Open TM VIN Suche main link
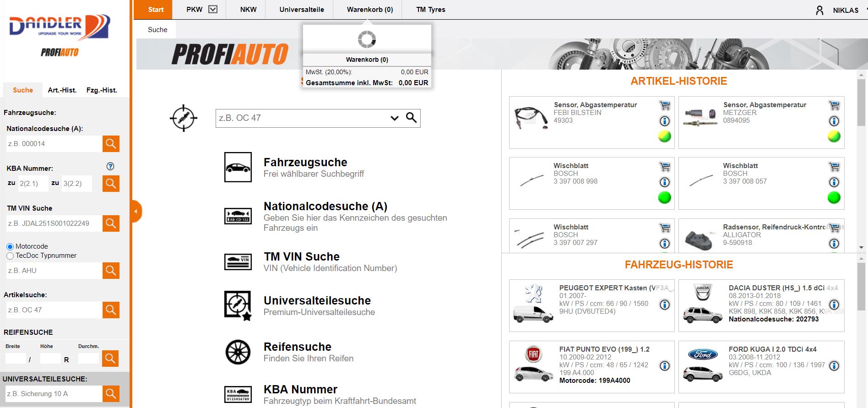 tap(302, 257)
